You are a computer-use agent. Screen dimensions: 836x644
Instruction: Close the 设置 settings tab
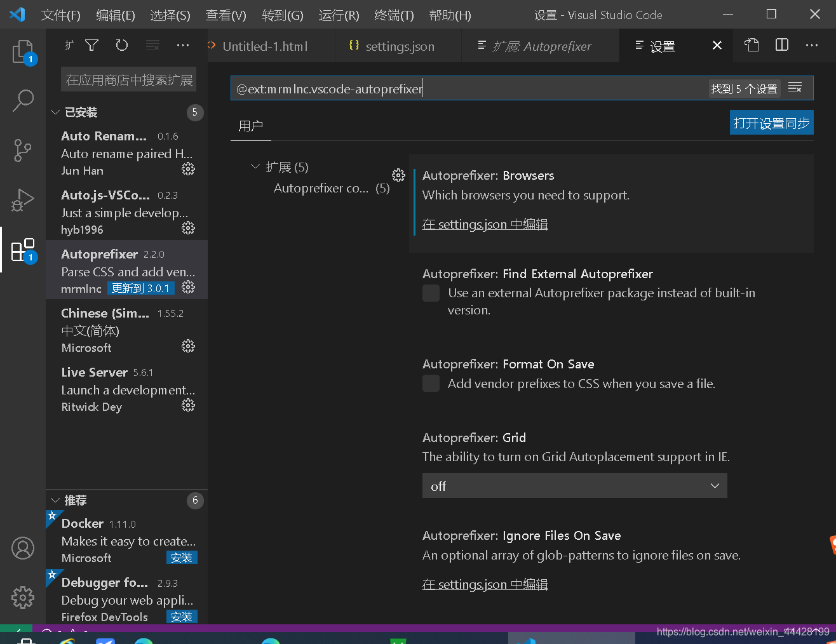[717, 45]
